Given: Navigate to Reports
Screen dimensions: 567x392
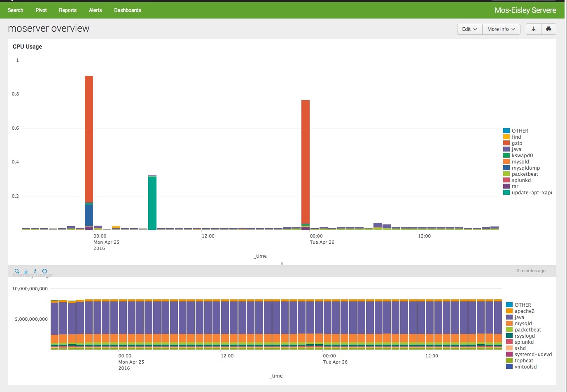Looking at the screenshot, I should (68, 10).
